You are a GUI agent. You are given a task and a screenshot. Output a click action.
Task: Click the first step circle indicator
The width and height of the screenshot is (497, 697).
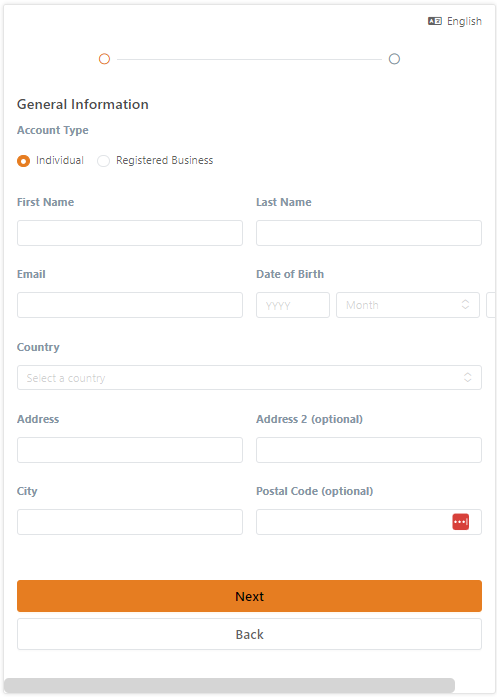(104, 59)
